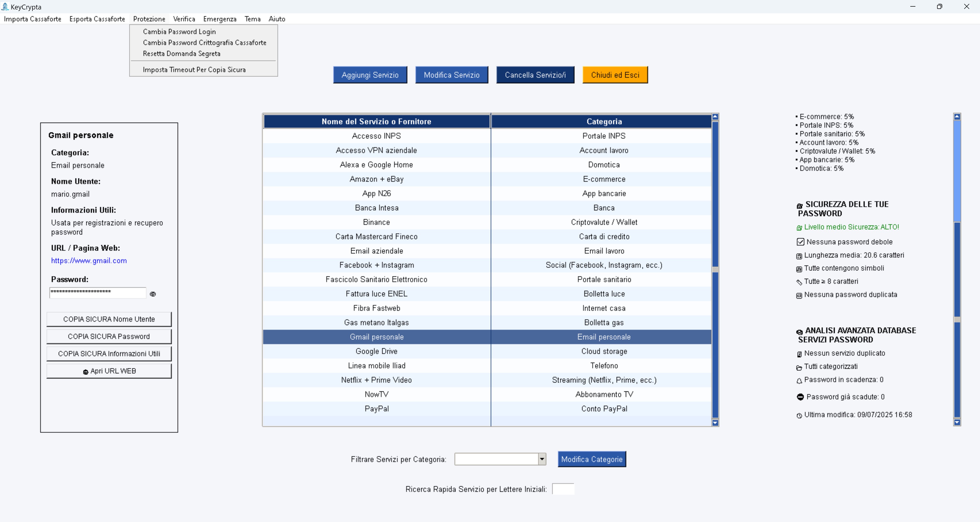Select the Accesso INPS service row
This screenshot has width=980, height=522.
[487, 136]
